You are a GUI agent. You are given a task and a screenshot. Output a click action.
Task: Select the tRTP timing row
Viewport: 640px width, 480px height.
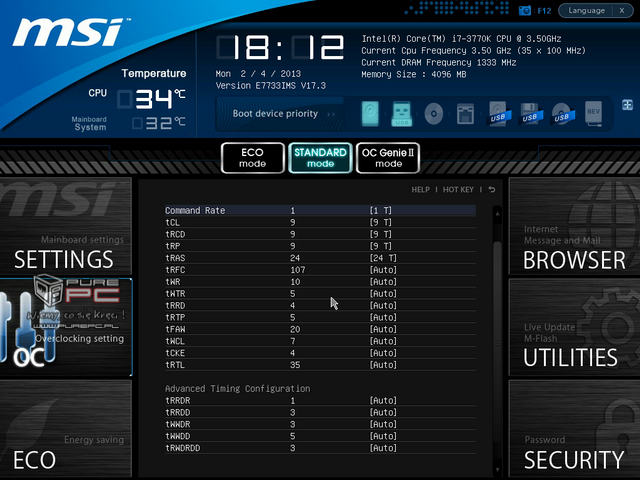(320, 317)
